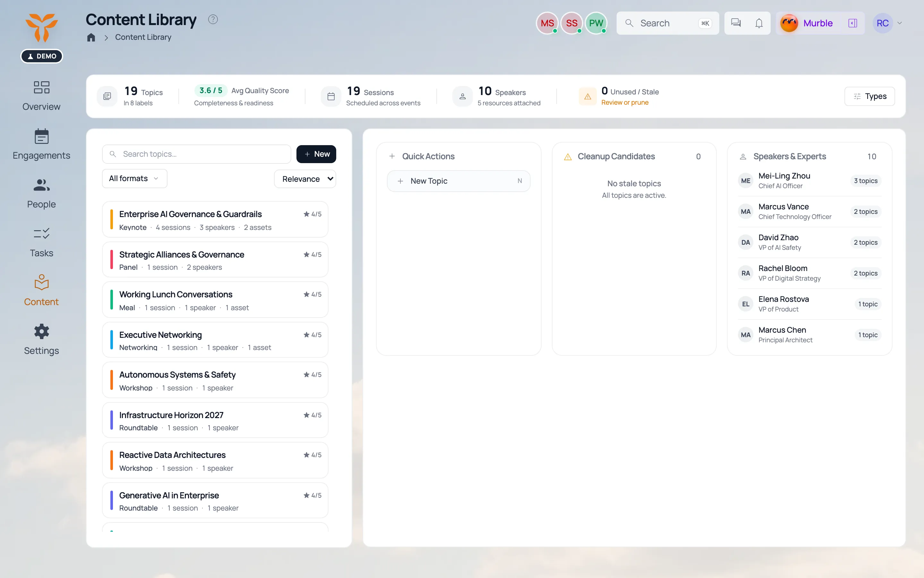Open Strategic Alliances & Governance topic
Screen dimensions: 924x578
(215, 259)
